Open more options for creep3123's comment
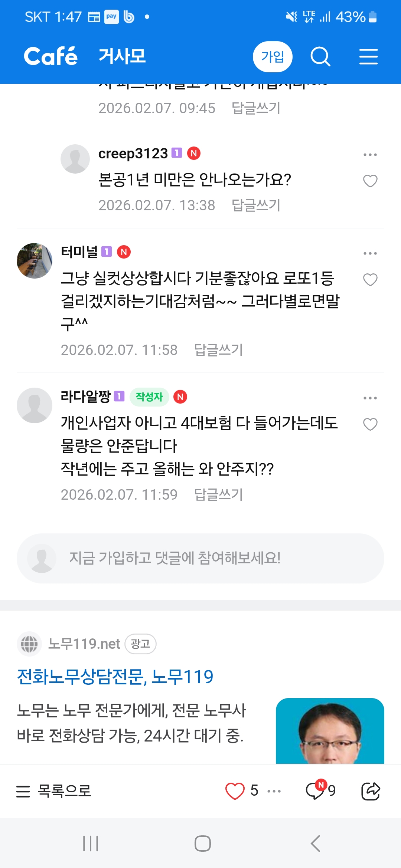The width and height of the screenshot is (401, 868). [370, 155]
